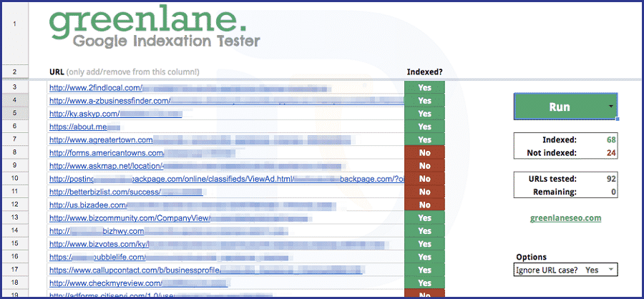Select row header 8
The image size is (644, 299).
15,152
